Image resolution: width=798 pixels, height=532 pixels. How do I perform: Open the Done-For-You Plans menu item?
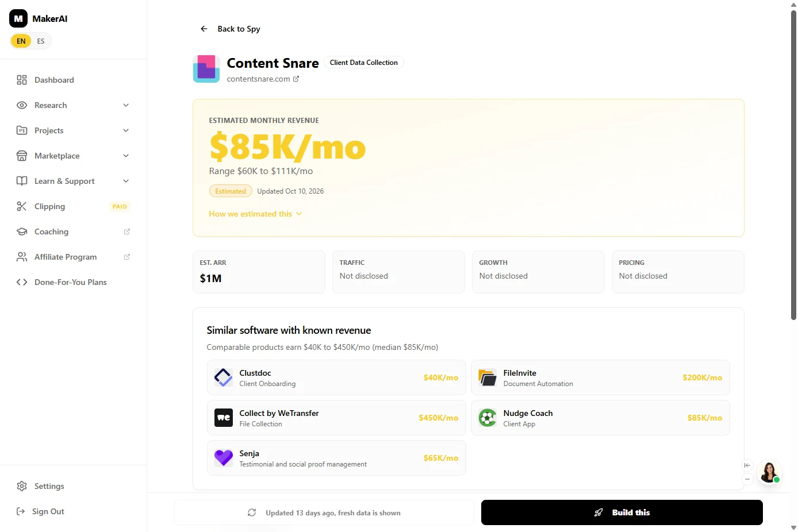pyautogui.click(x=74, y=282)
